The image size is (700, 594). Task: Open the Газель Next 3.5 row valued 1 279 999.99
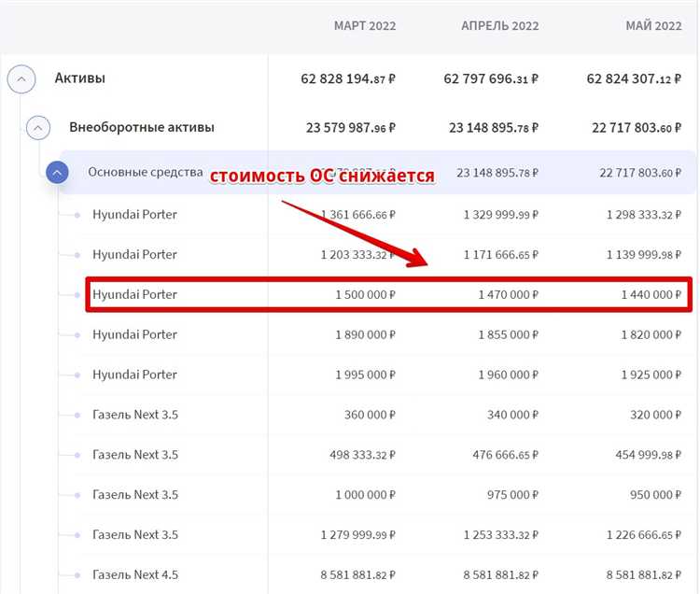tap(134, 534)
